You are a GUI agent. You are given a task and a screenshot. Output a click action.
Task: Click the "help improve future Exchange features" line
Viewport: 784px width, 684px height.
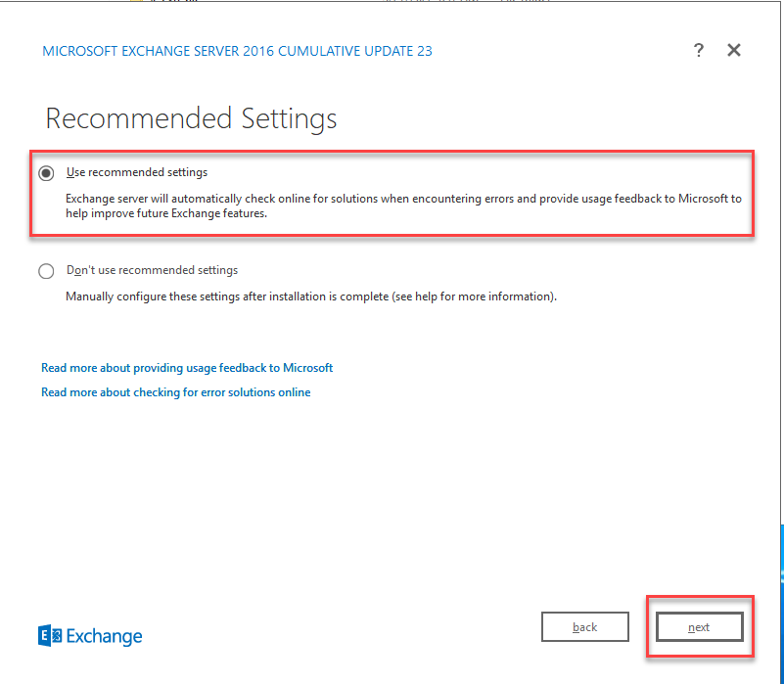166,213
